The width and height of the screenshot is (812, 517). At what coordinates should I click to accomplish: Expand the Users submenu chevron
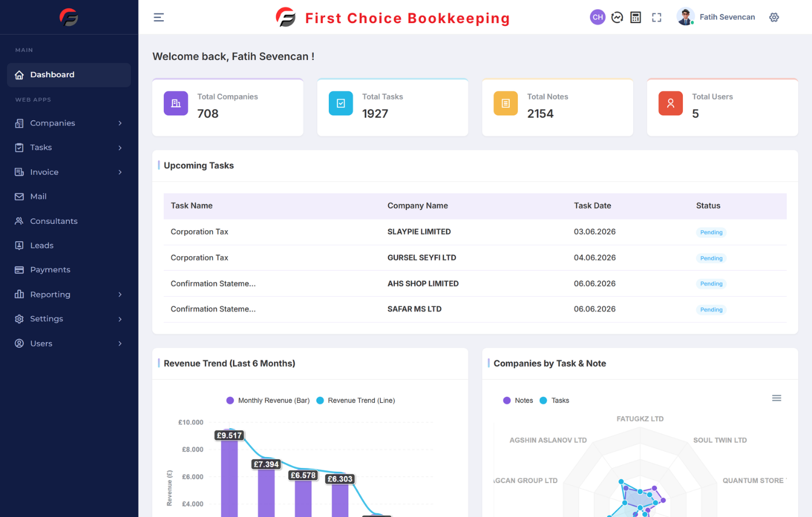pos(120,343)
